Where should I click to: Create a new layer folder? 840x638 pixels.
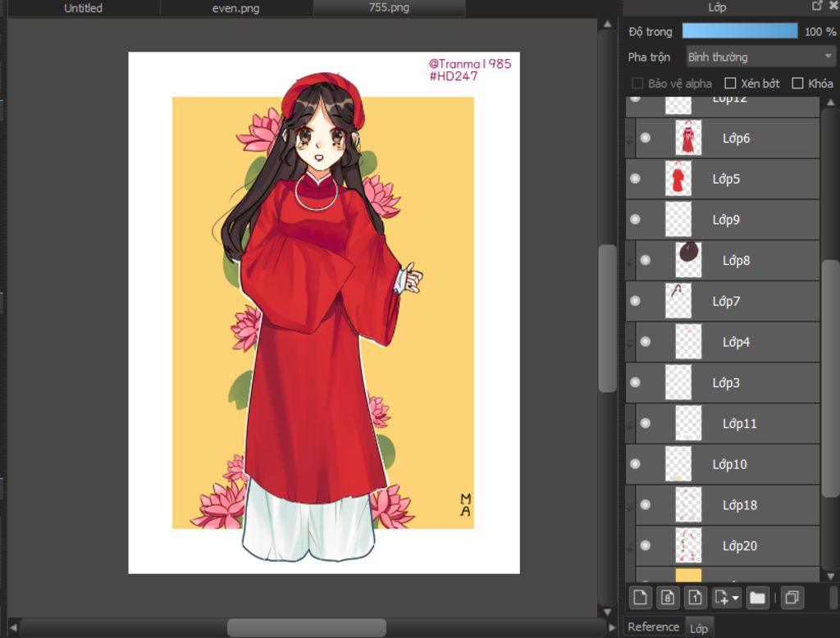coord(757,597)
